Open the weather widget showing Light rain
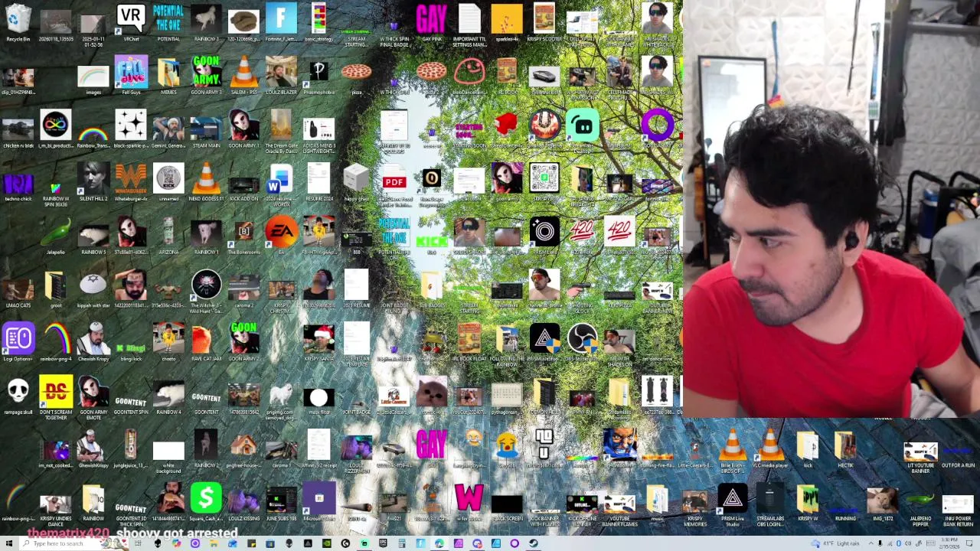 point(836,543)
